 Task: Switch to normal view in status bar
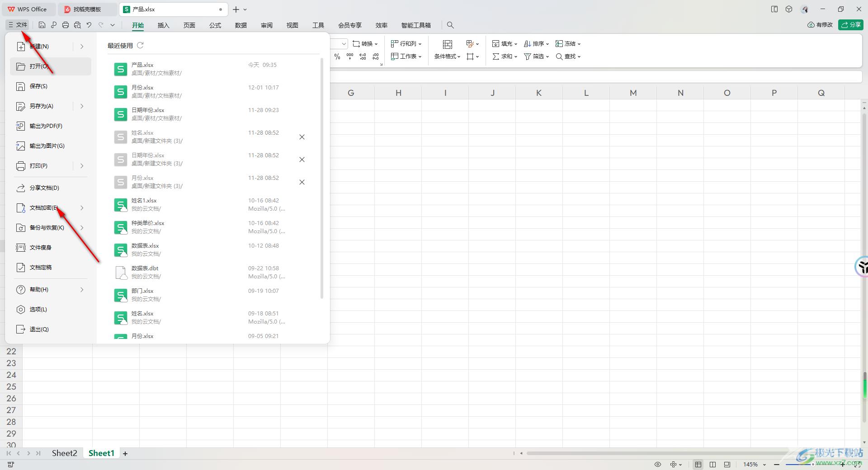(x=698, y=465)
